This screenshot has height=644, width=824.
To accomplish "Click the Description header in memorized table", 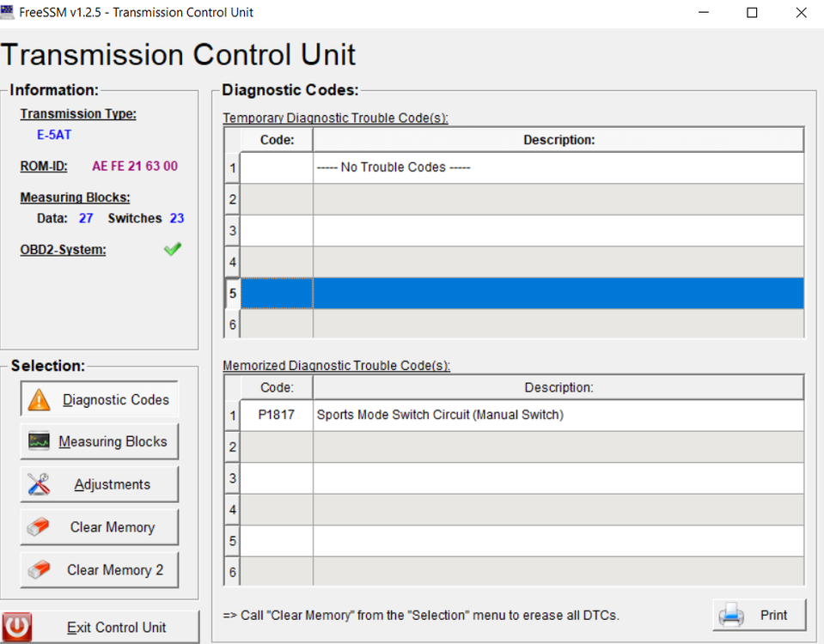I will pyautogui.click(x=558, y=387).
